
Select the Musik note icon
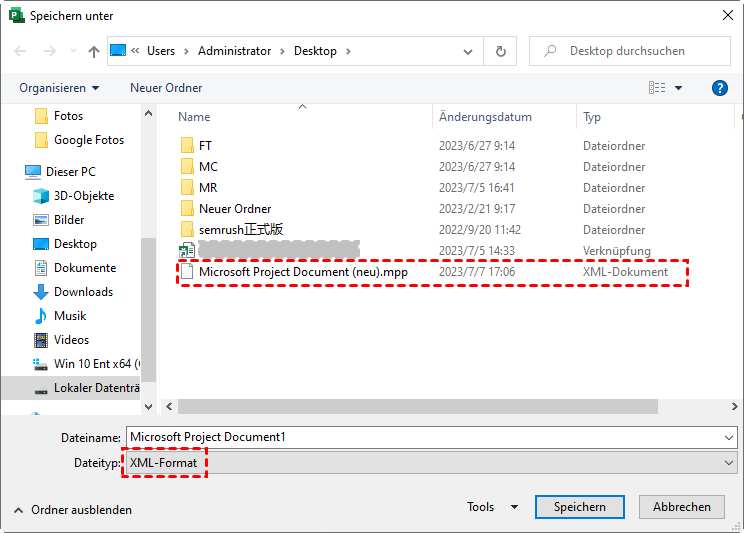tap(41, 316)
